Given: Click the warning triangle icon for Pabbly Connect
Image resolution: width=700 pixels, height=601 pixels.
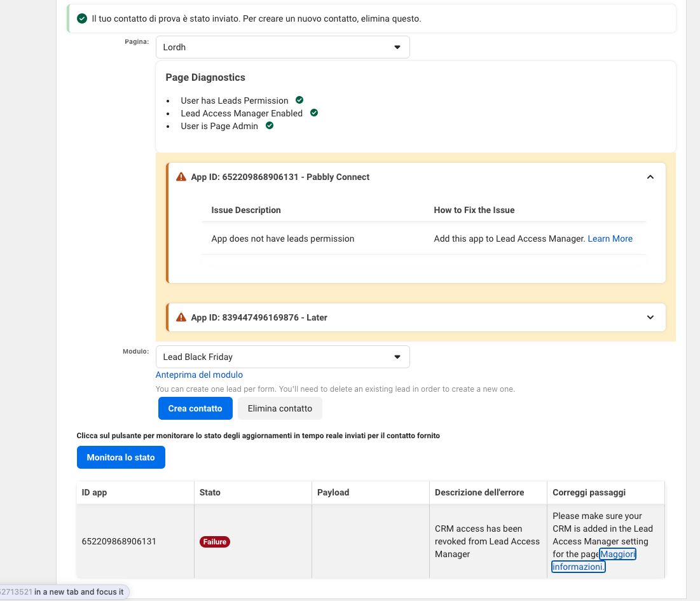Looking at the screenshot, I should point(181,177).
